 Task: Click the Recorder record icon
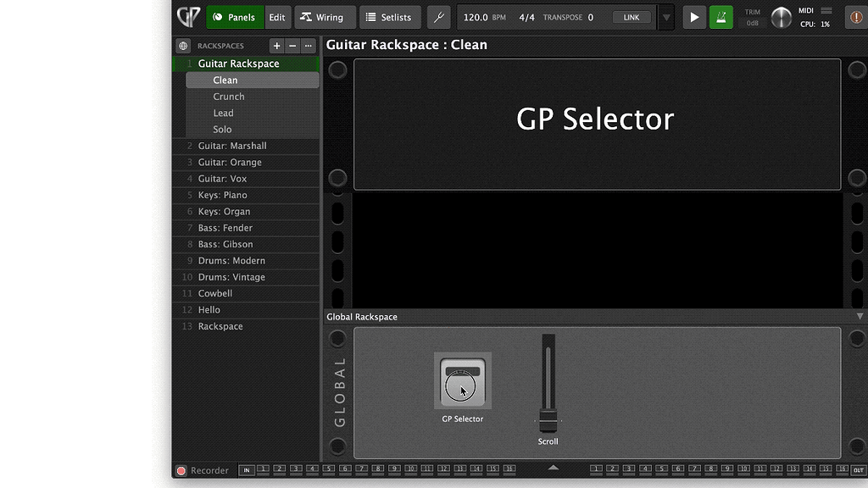[x=181, y=469]
